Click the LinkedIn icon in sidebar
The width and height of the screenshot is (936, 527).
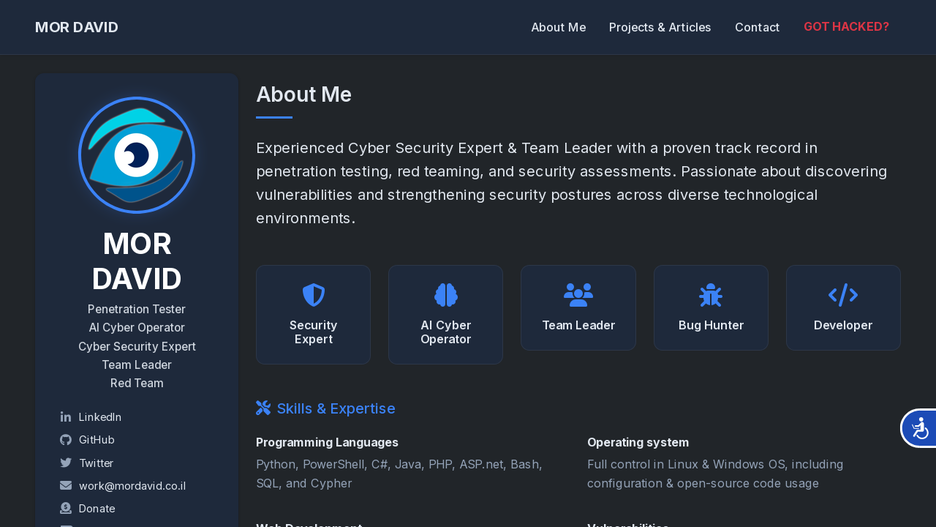tap(66, 417)
